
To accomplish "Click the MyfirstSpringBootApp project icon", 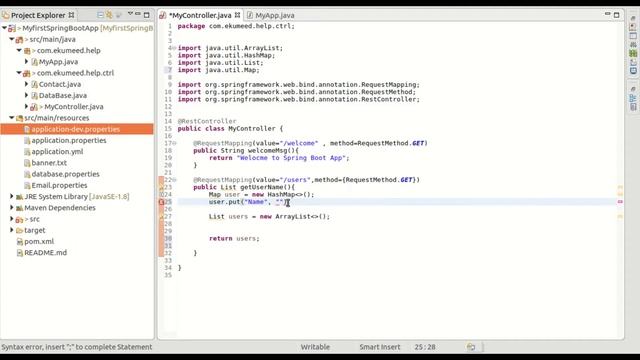I will [x=12, y=28].
